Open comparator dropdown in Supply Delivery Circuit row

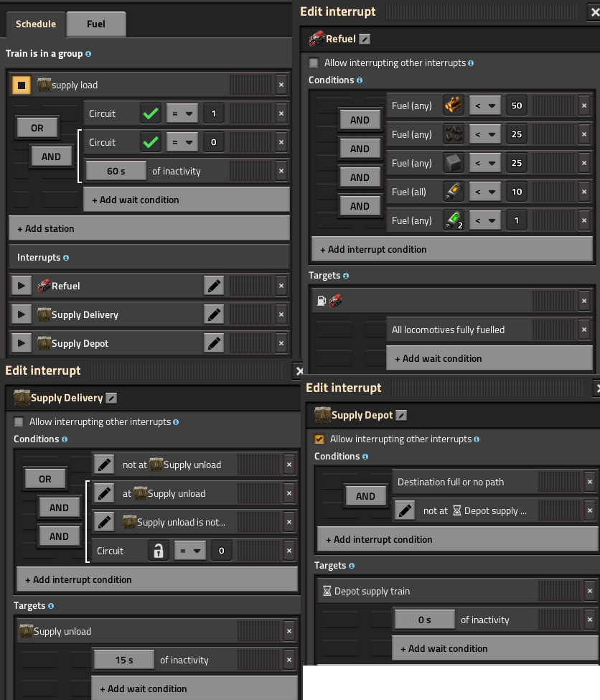click(189, 551)
